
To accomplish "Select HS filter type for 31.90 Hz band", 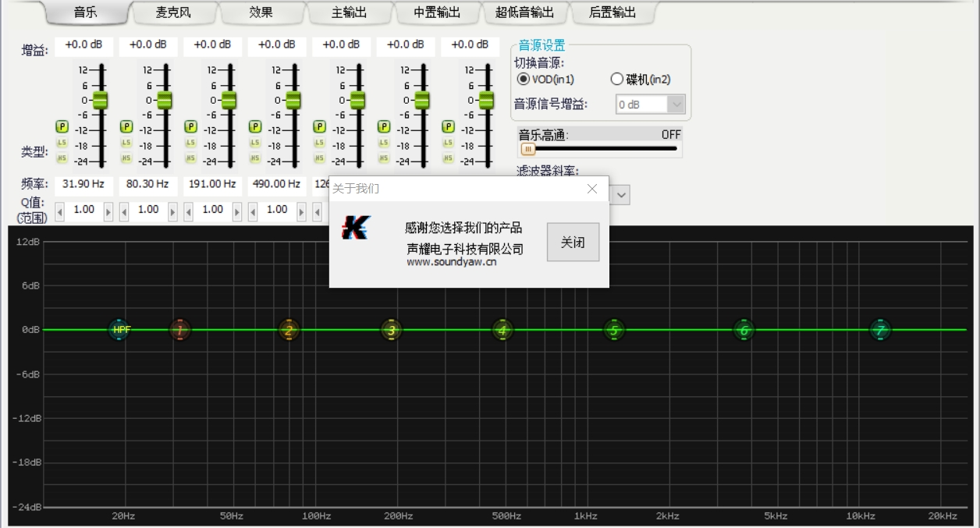I will point(62,158).
